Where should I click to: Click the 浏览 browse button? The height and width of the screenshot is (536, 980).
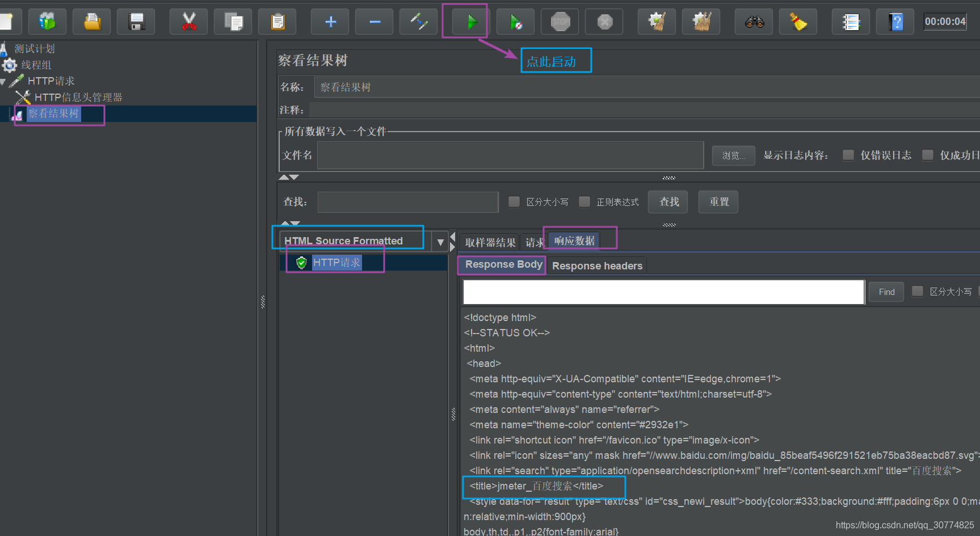click(x=734, y=155)
